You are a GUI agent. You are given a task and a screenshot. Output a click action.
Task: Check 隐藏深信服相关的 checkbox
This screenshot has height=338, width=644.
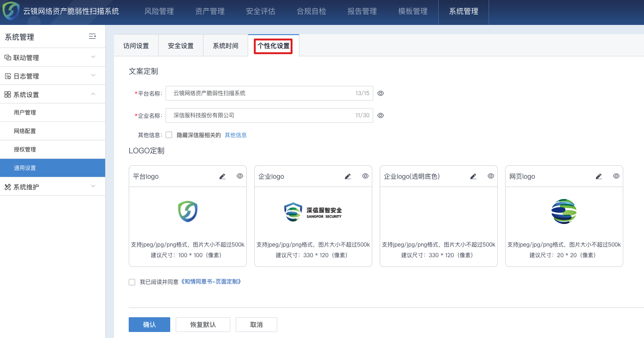pyautogui.click(x=169, y=135)
